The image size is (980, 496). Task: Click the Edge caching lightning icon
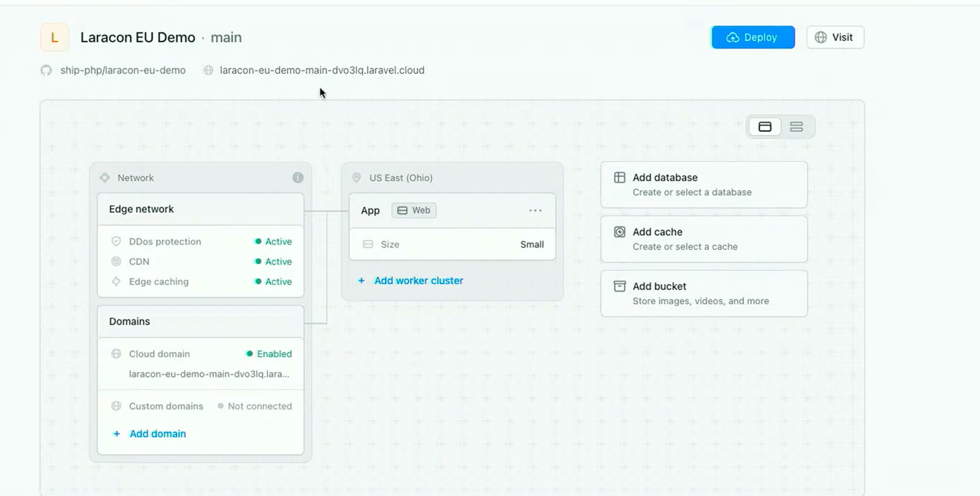[116, 281]
